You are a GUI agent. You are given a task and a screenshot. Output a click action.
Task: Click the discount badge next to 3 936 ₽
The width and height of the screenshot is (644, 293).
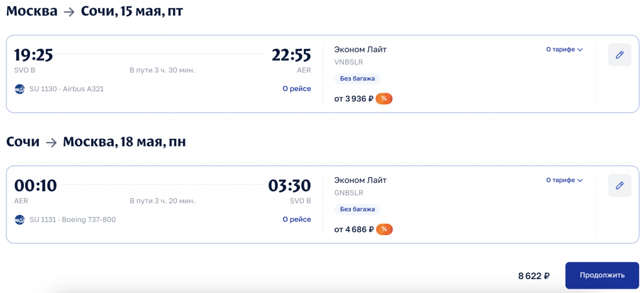384,99
